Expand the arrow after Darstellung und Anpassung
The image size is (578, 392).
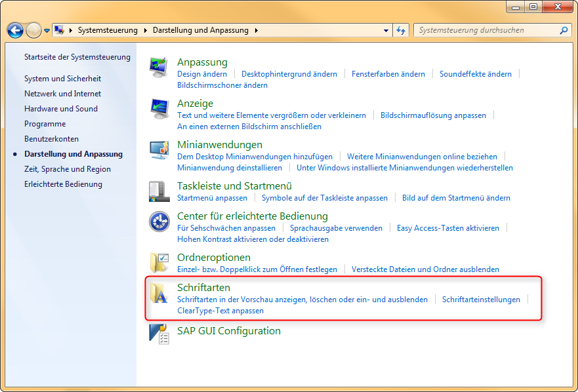256,30
